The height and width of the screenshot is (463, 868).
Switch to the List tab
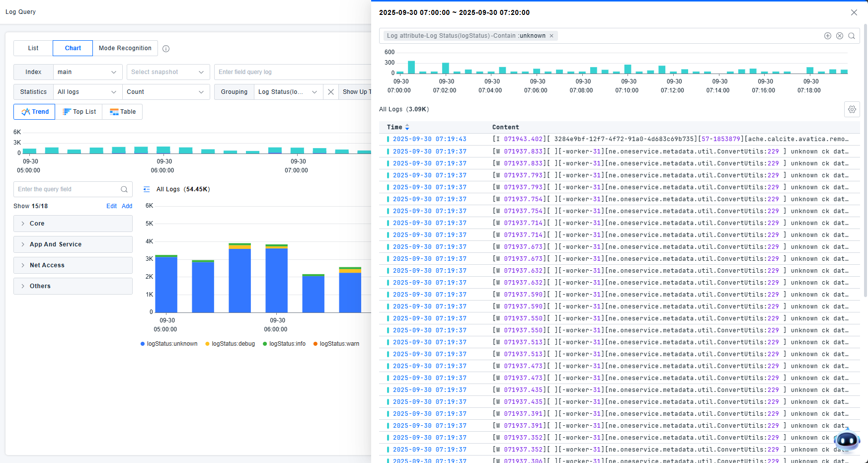tap(33, 48)
